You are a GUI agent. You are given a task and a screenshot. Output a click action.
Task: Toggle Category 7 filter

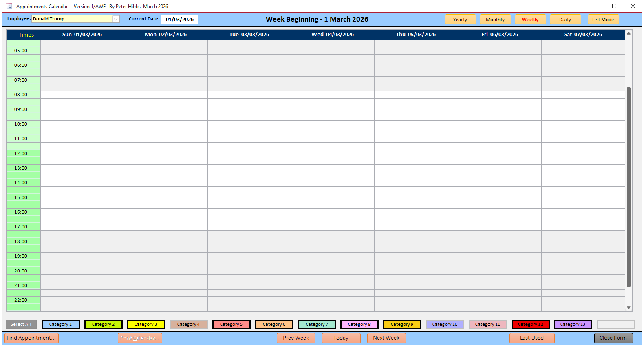point(317,324)
